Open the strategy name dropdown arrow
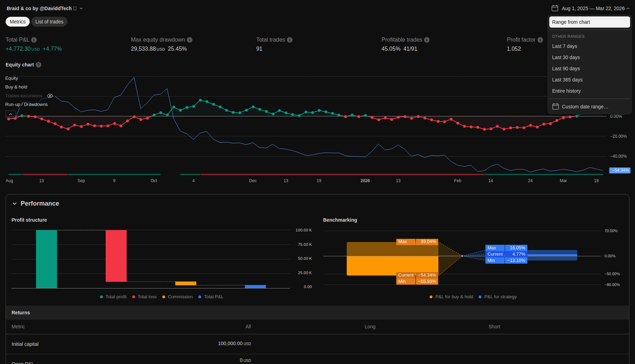 click(81, 8)
